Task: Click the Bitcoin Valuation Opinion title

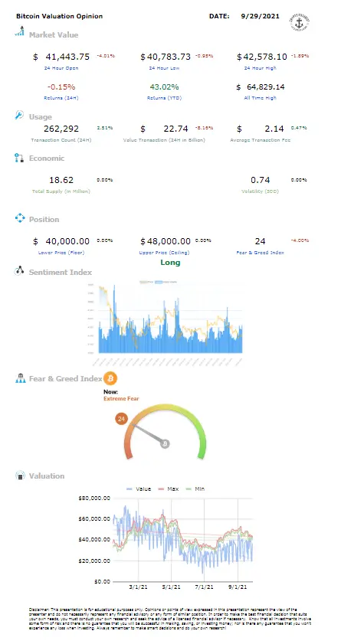Action: click(60, 16)
